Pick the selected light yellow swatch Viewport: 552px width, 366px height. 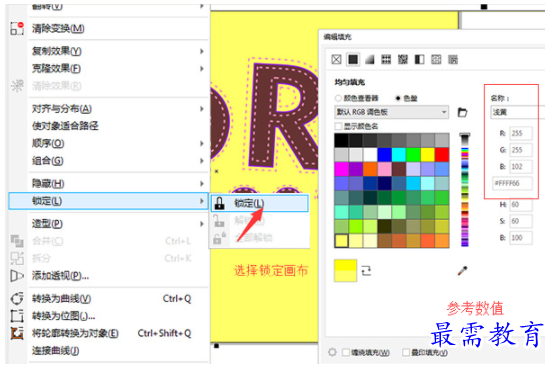pos(341,241)
